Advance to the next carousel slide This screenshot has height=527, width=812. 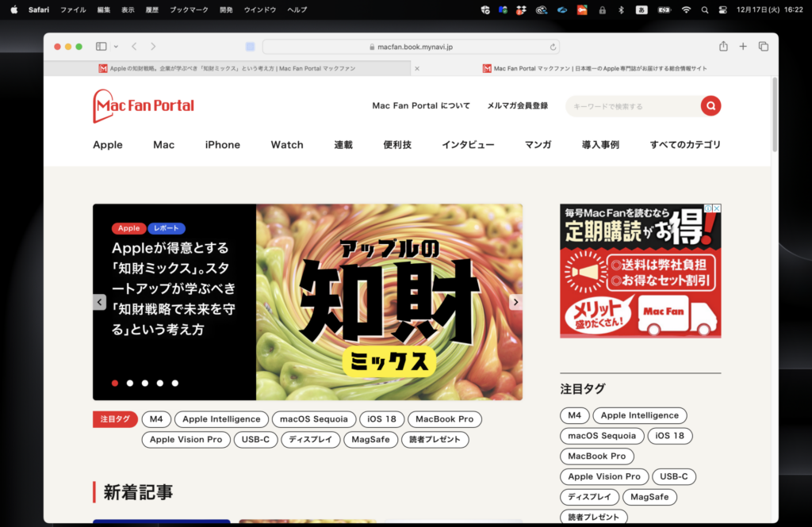(515, 302)
